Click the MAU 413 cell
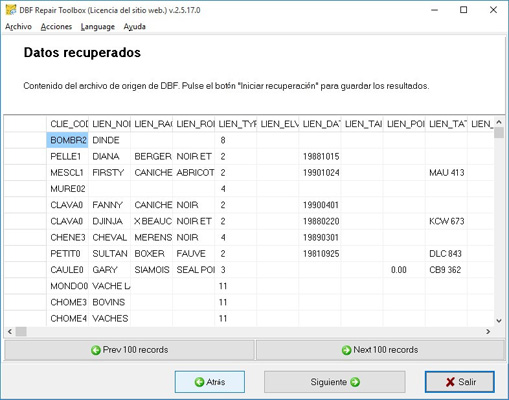 [x=446, y=173]
